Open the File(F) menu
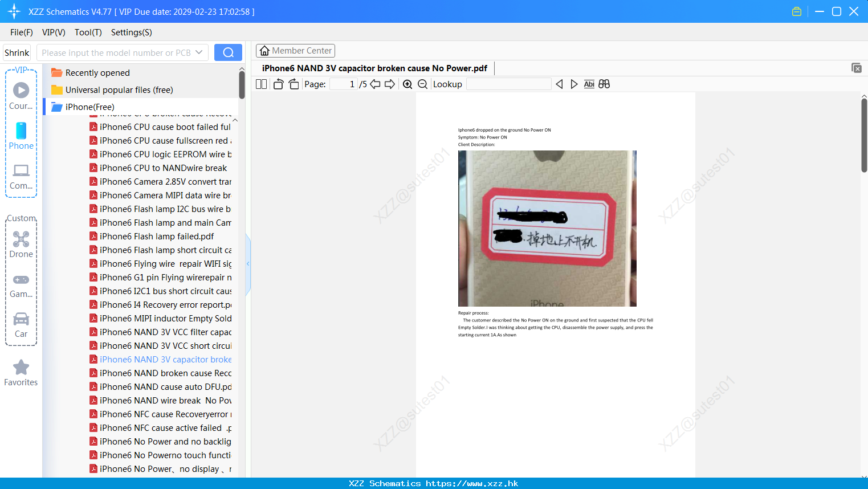The width and height of the screenshot is (868, 489). [22, 32]
